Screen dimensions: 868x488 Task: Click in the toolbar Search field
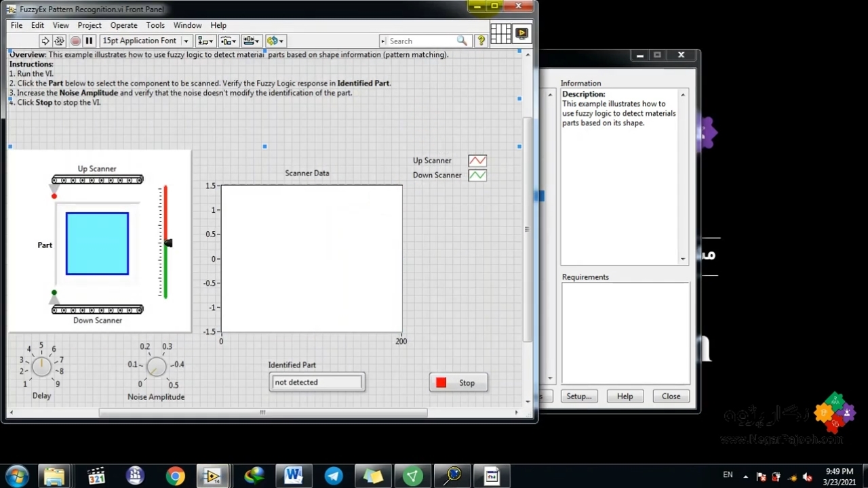[420, 41]
